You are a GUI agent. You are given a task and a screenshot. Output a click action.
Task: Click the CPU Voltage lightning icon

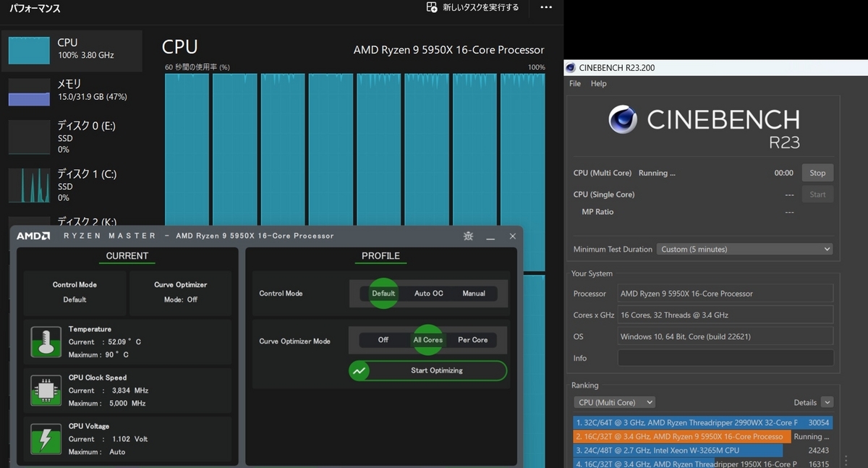[x=46, y=438]
